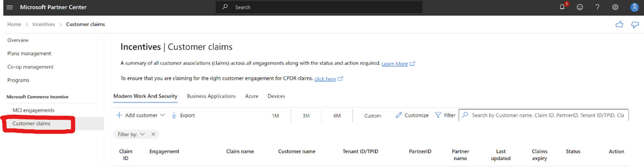Click the thumbs up icon
The width and height of the screenshot is (644, 167).
(x=619, y=24)
